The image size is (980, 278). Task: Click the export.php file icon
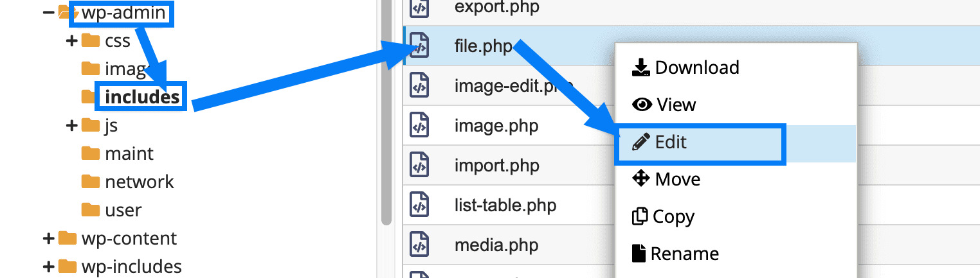[419, 8]
